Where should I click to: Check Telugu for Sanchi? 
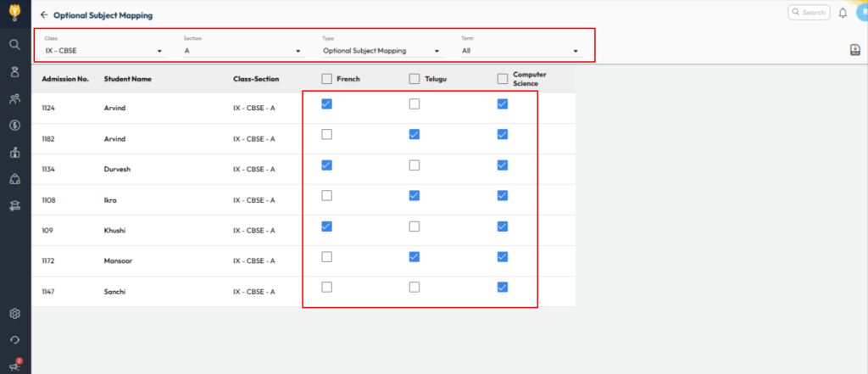click(415, 287)
